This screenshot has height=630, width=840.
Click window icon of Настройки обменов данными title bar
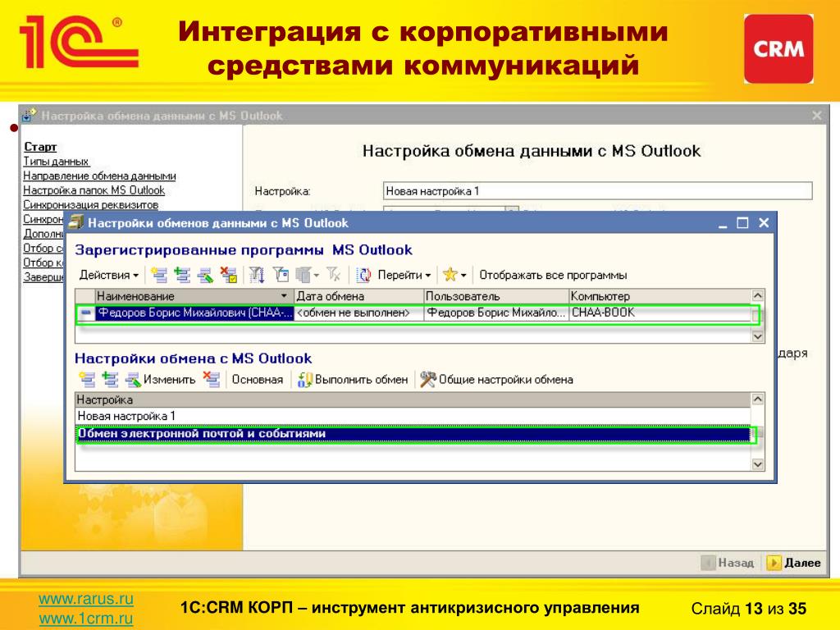coord(76,222)
